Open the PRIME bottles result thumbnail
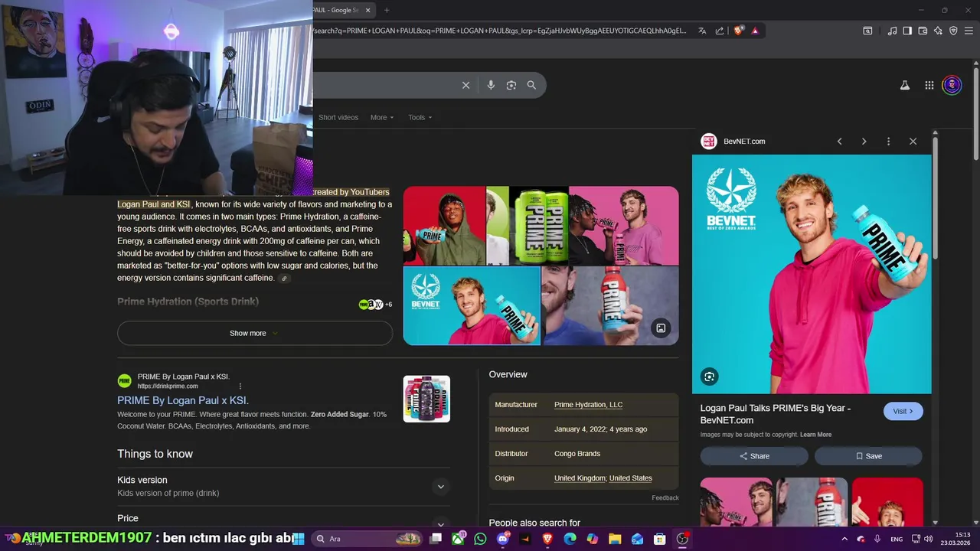 pyautogui.click(x=426, y=399)
